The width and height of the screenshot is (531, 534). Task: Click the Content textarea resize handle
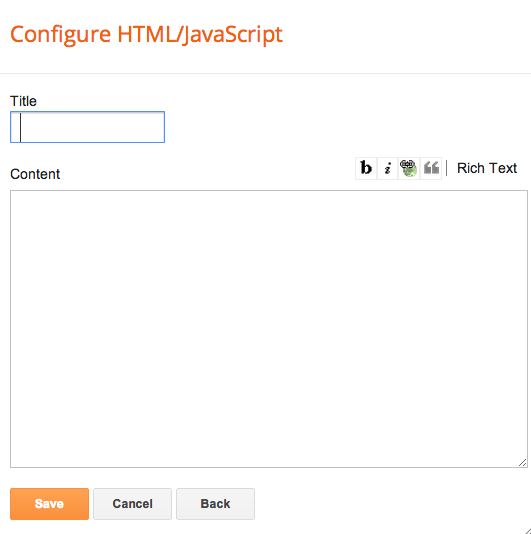523,462
